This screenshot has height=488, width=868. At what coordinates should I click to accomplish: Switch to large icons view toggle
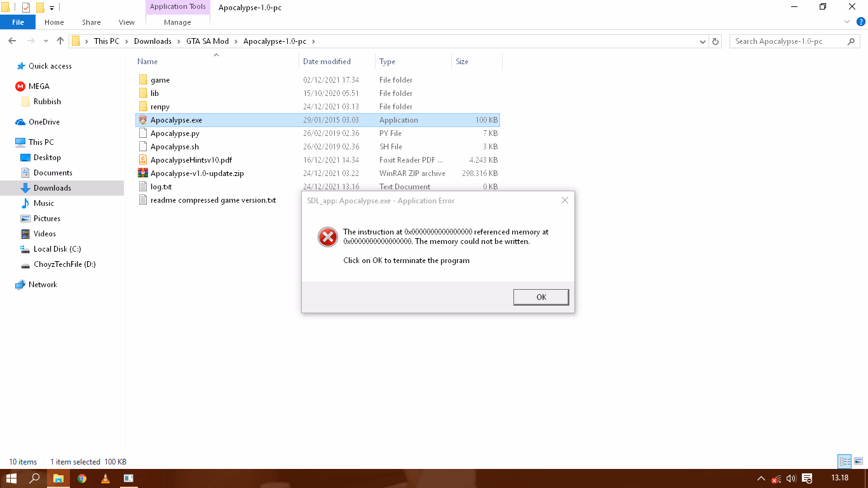(x=858, y=462)
